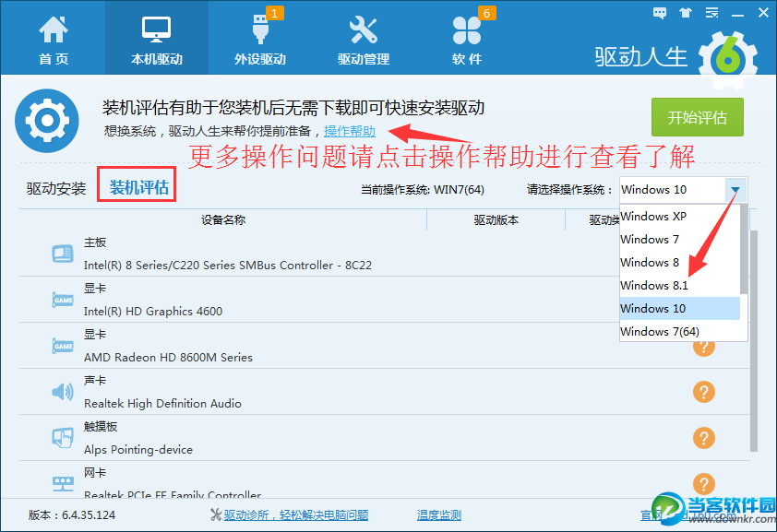Click the 网卡 network adapter icon
The image size is (777, 532).
point(63,483)
